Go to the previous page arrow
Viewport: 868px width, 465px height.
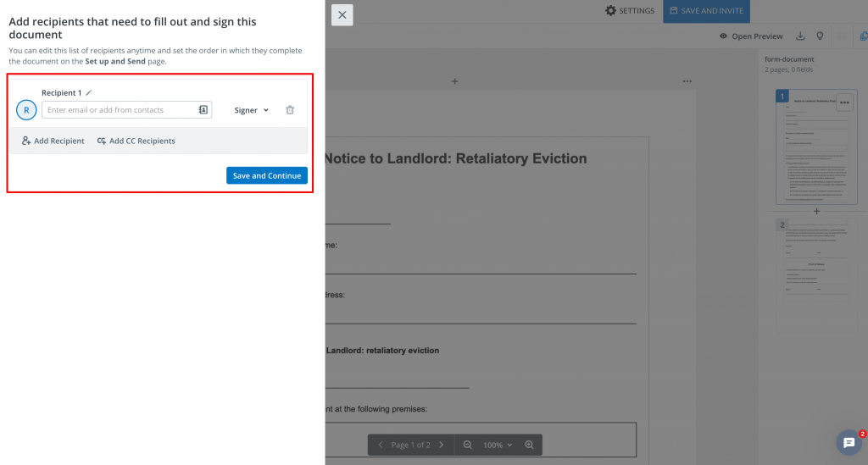tap(381, 445)
